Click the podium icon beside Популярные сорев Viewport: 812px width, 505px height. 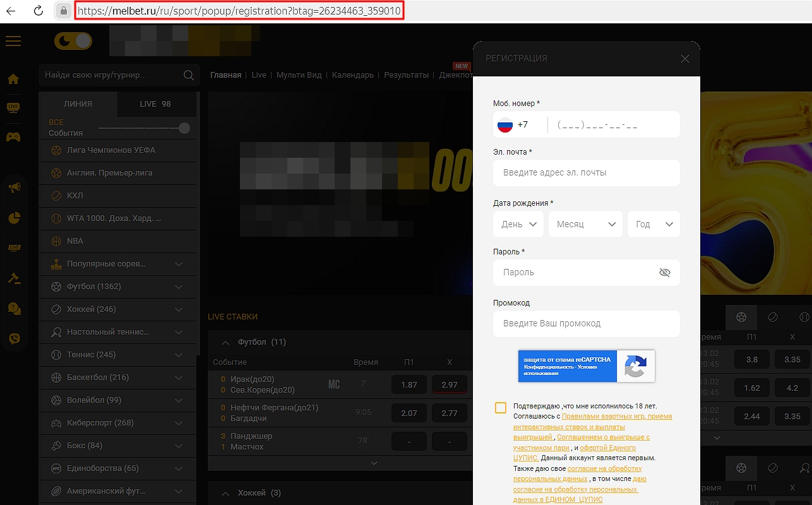click(57, 264)
